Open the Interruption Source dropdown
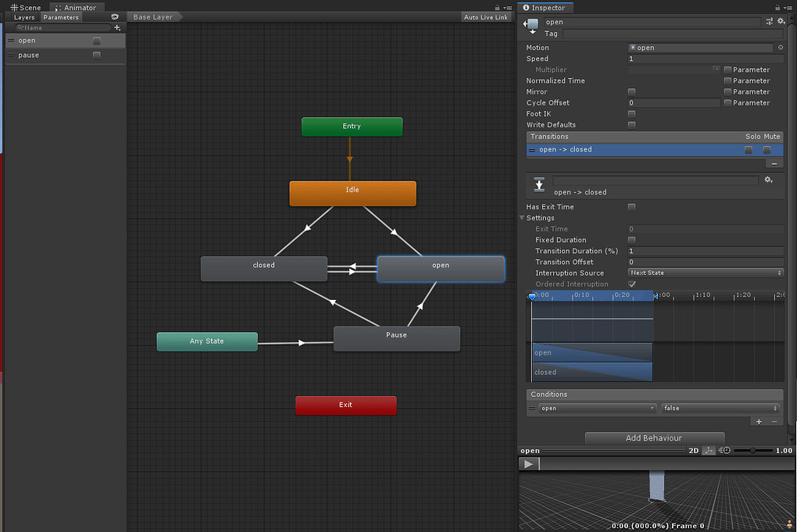800x532 pixels. pyautogui.click(x=705, y=273)
